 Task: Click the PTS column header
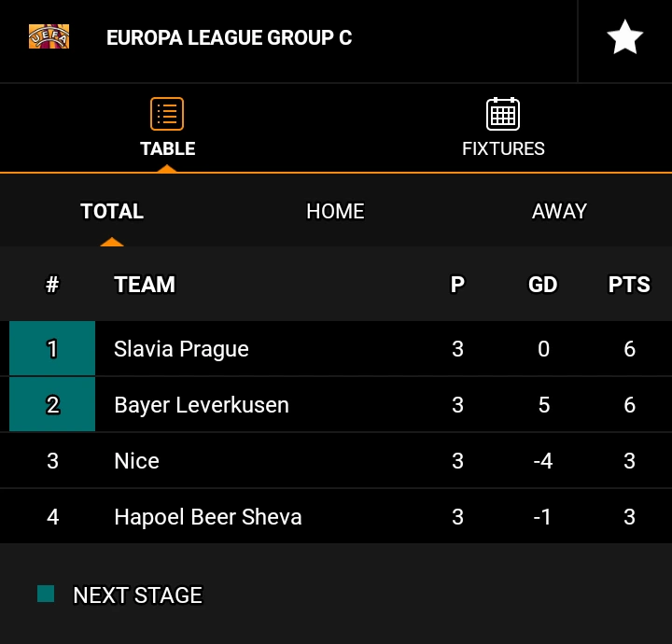click(x=629, y=285)
